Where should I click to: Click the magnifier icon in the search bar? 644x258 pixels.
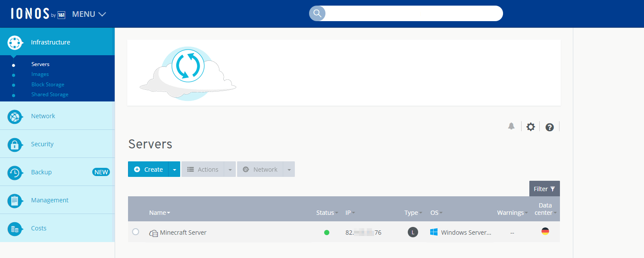(317, 13)
